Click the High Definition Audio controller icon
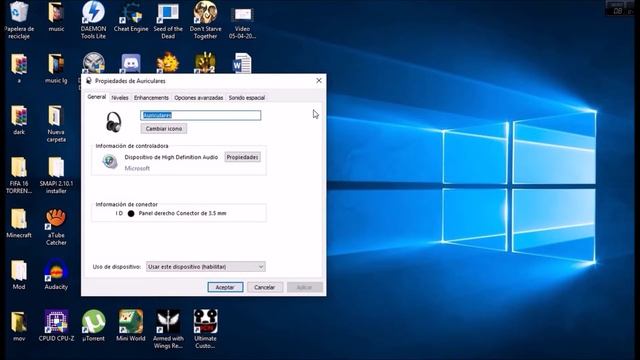Screen dimensions: 640x360 110,162
